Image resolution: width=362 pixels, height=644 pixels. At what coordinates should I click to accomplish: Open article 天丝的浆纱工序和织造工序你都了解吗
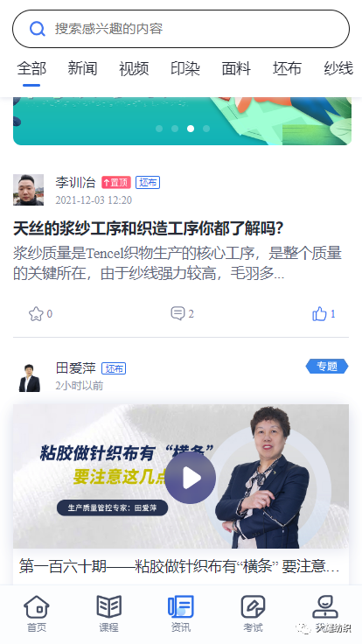(x=148, y=228)
